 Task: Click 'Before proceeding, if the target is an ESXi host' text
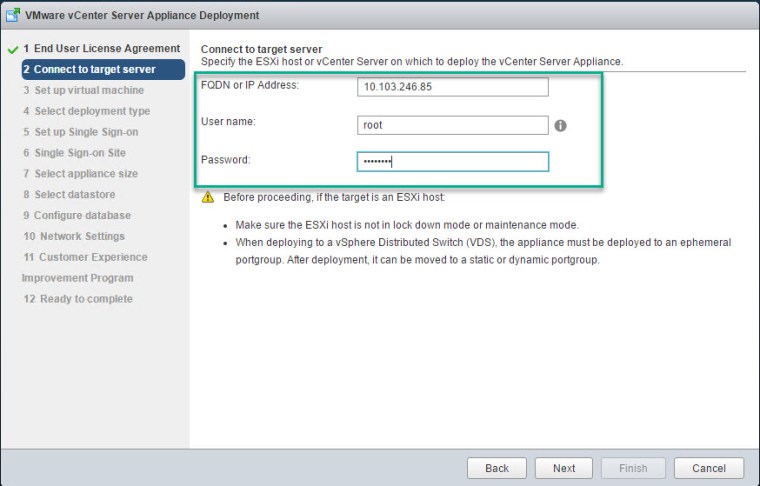tap(334, 197)
